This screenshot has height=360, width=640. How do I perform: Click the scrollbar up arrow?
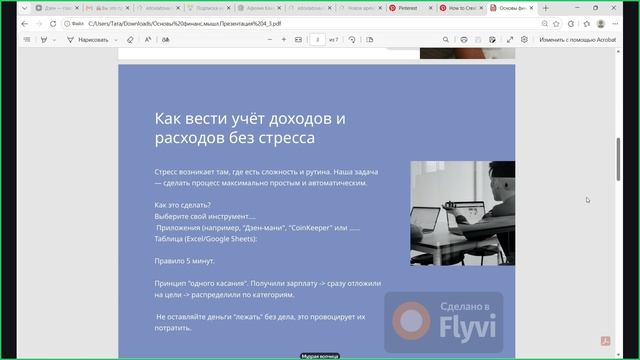[x=618, y=52]
